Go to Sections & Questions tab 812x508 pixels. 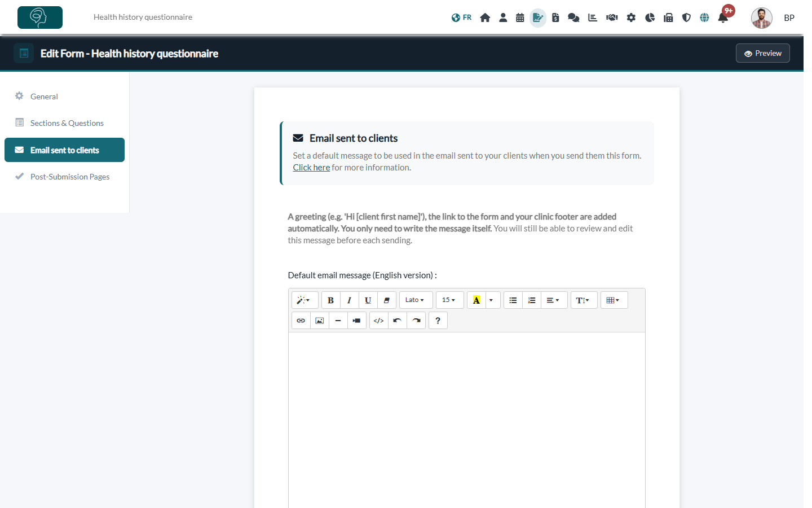[64, 123]
